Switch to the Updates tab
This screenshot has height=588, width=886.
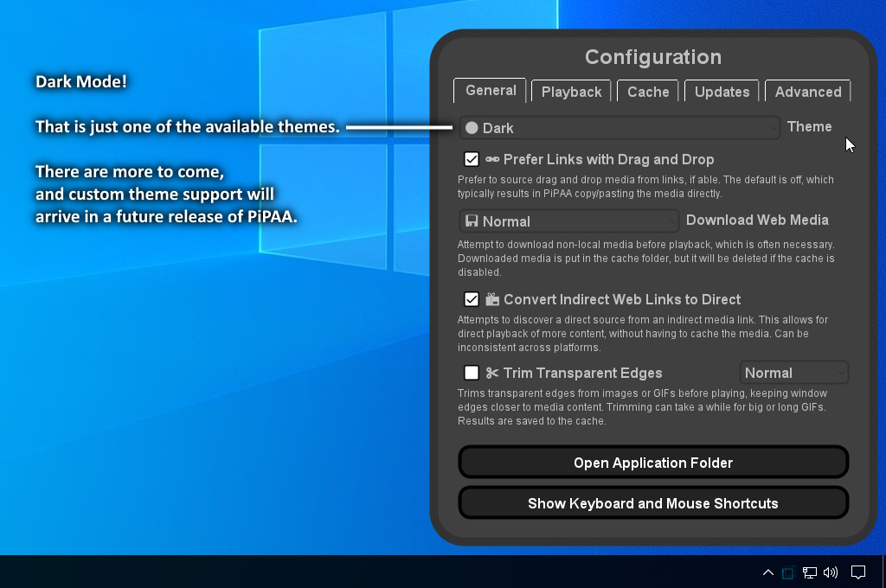coord(722,92)
